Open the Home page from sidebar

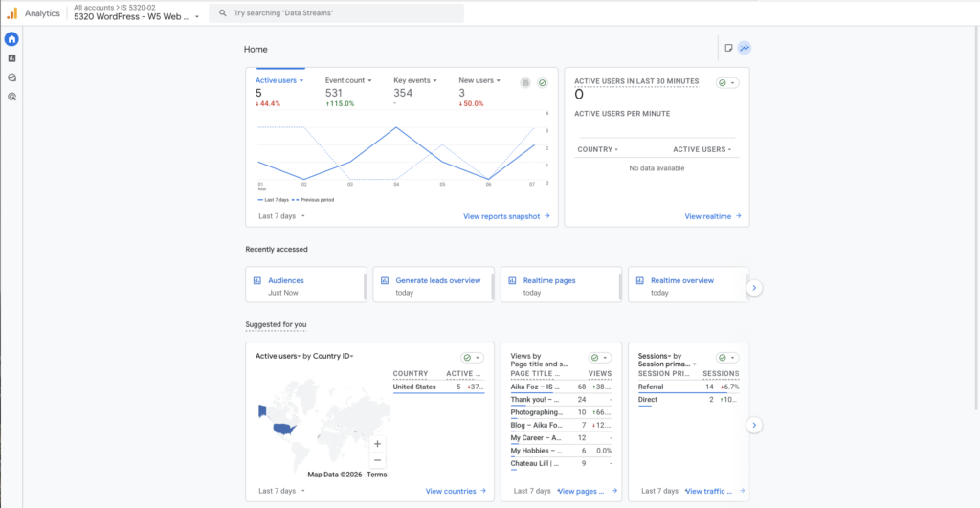pos(11,39)
